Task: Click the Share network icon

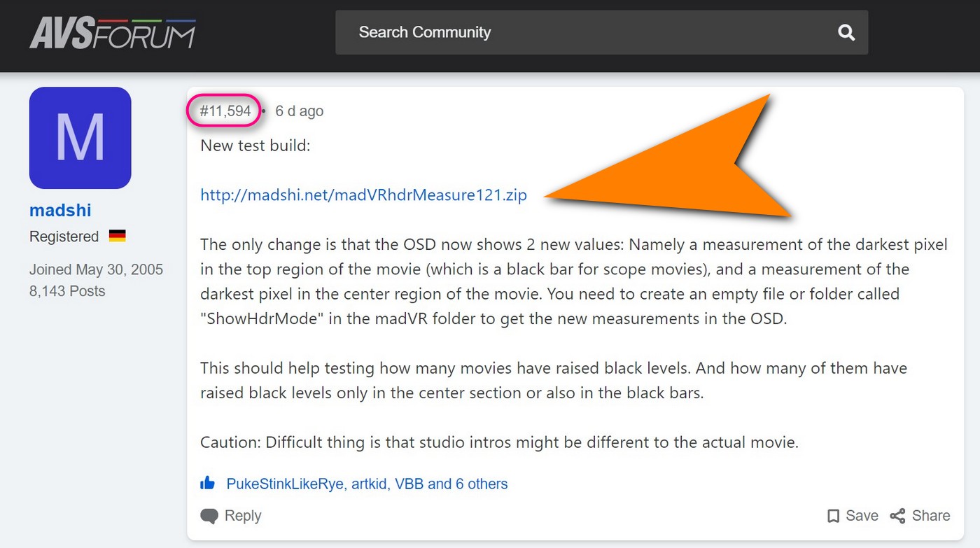Action: tap(897, 517)
